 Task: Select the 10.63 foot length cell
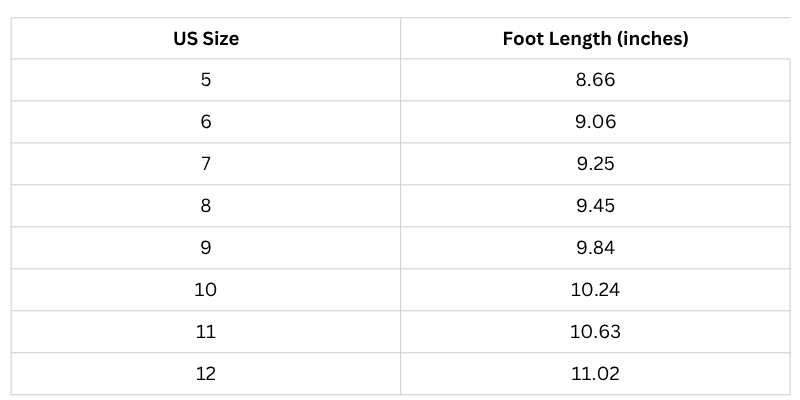tap(595, 332)
